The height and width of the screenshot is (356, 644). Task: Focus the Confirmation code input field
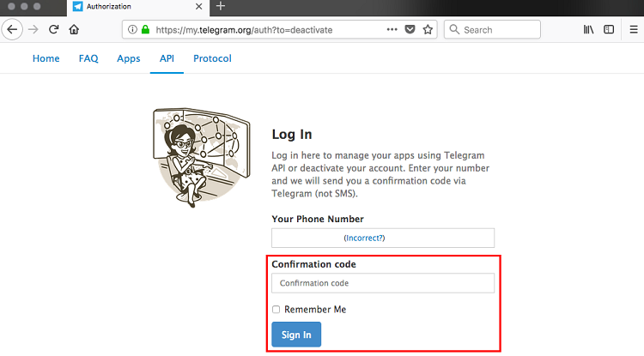(383, 283)
